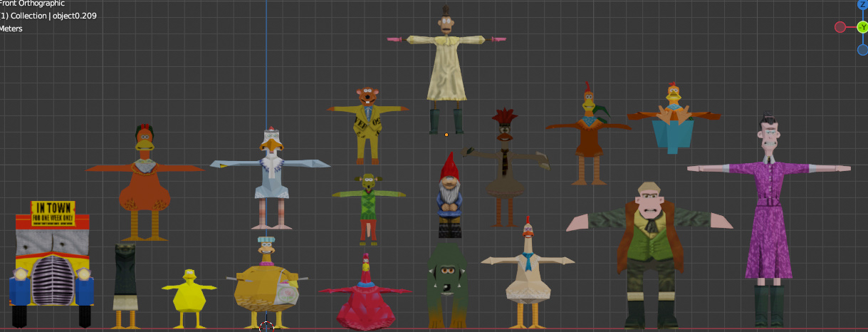This screenshot has height=332, width=868.
Task: Select the chicken sitting in blue box
Action: point(673,119)
